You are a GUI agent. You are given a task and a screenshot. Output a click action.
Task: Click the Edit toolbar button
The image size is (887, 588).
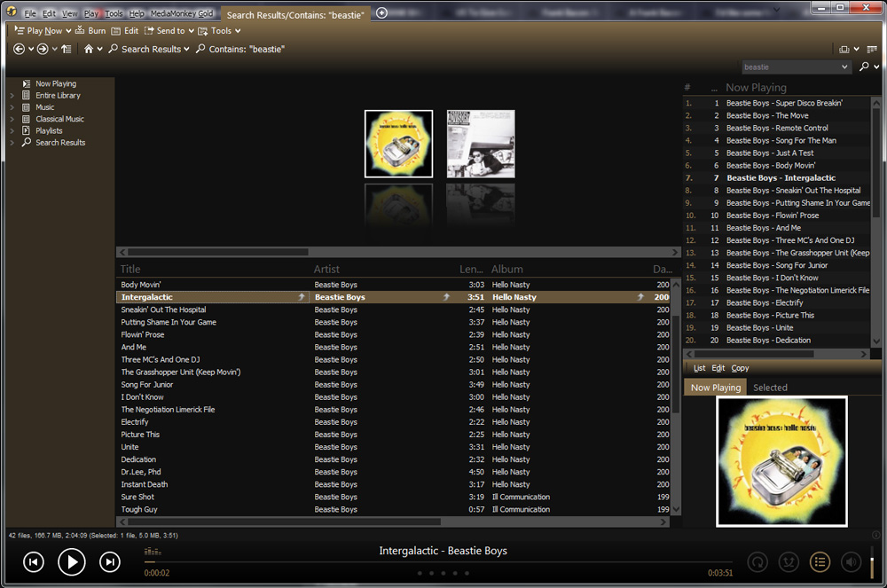pos(125,30)
